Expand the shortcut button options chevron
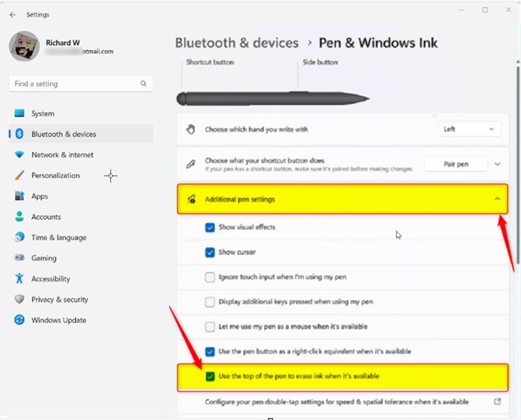 pos(498,164)
